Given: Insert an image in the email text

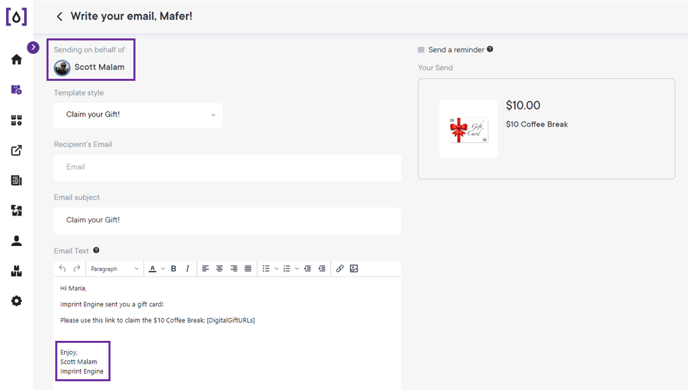Looking at the screenshot, I should pyautogui.click(x=354, y=268).
